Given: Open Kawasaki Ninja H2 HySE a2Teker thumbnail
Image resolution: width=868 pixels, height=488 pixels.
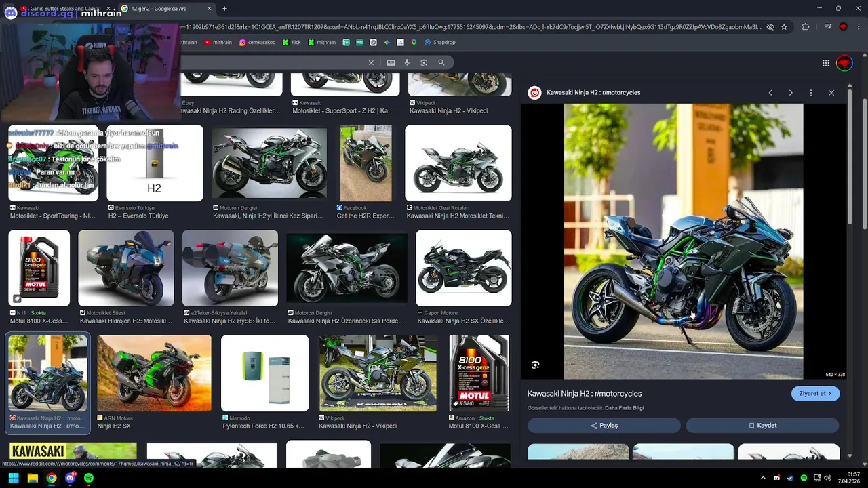Looking at the screenshot, I should pos(230,268).
